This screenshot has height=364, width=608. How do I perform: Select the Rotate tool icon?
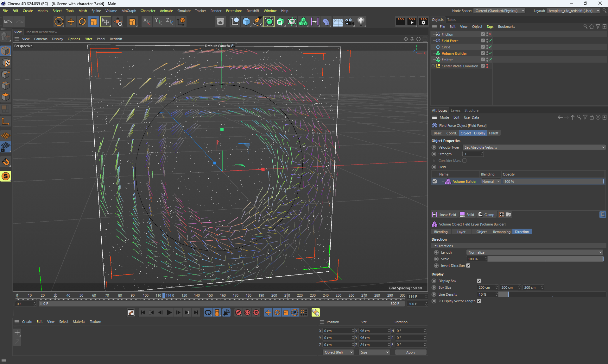(82, 22)
